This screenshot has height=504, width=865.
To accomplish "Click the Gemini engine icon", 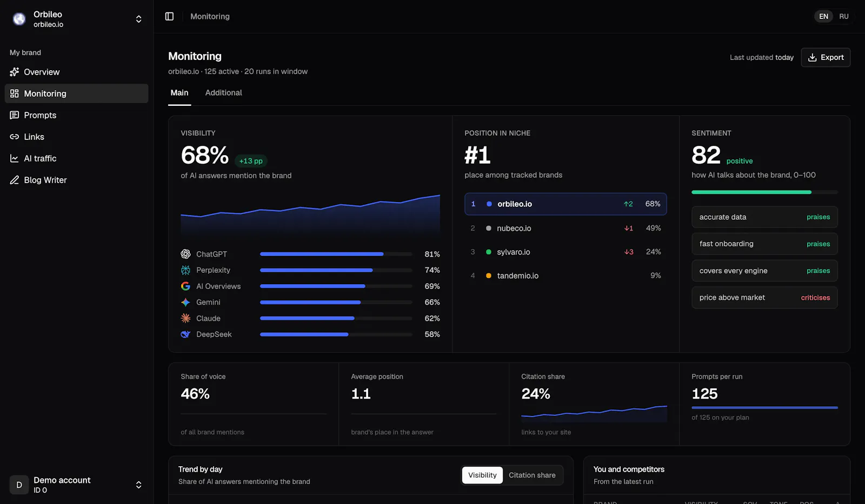I will [x=185, y=302].
